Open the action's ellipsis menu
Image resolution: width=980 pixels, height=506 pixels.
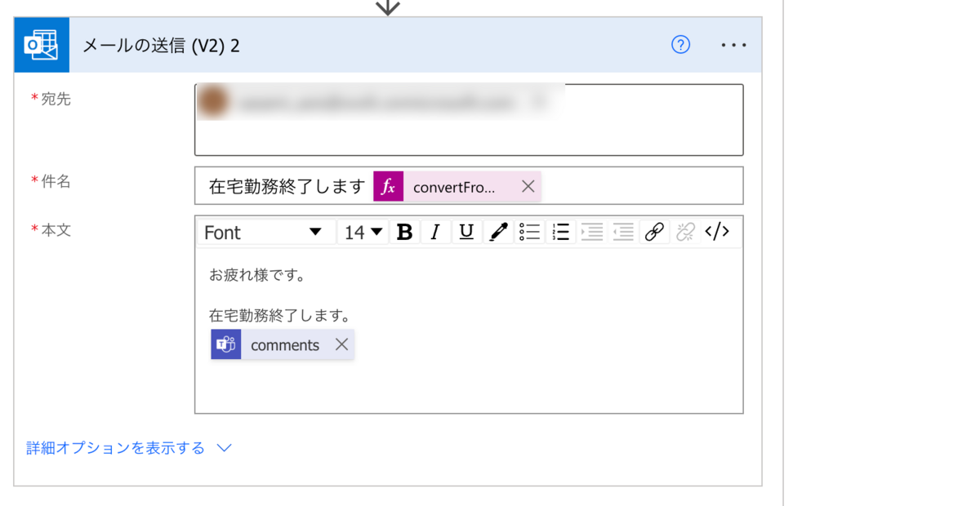coord(733,45)
